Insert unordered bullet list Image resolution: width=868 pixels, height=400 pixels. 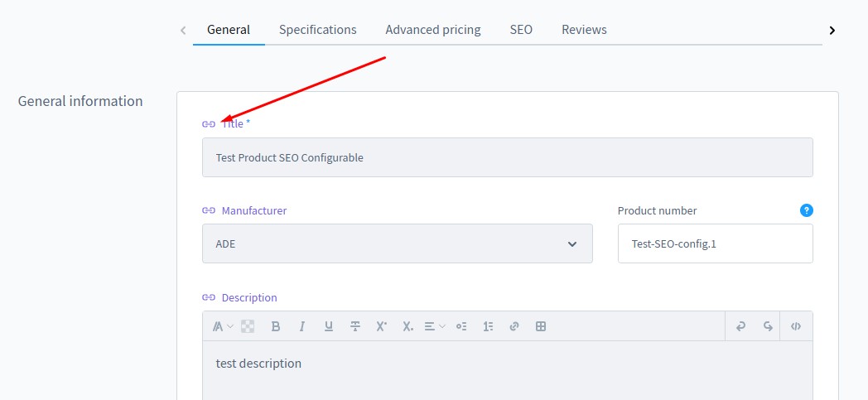click(x=461, y=326)
